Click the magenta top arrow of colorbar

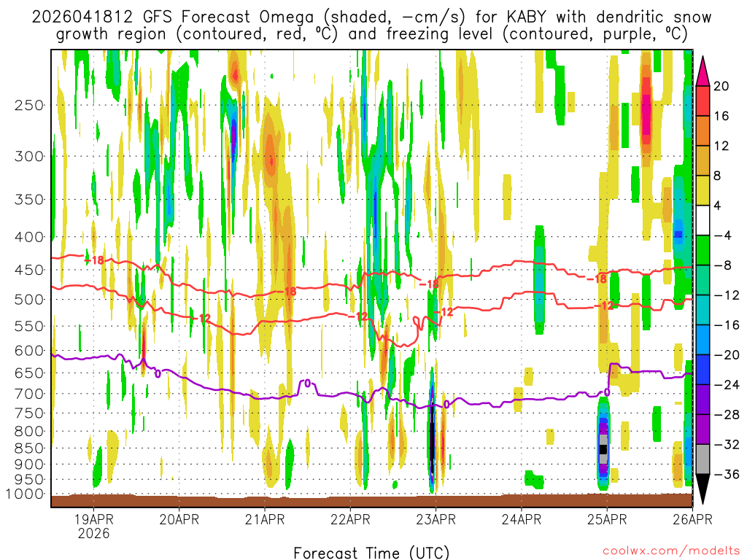click(703, 71)
